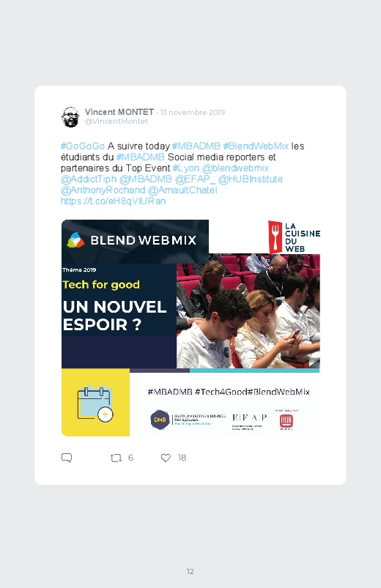
Task: Like the tweet with heart icon
Action: (166, 458)
